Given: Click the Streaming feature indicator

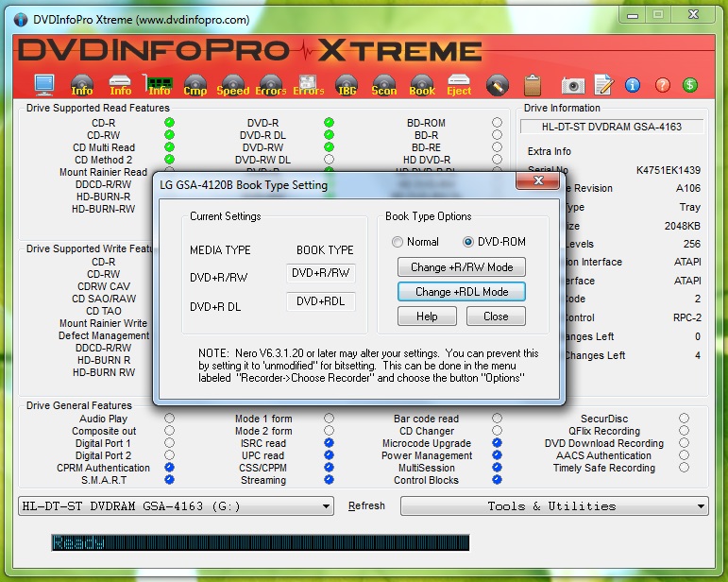Looking at the screenshot, I should click(329, 479).
